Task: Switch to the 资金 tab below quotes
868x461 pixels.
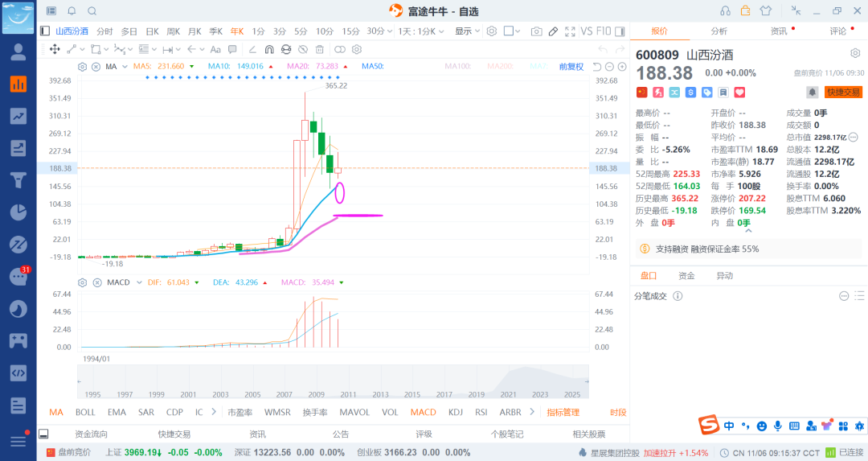Action: click(686, 275)
